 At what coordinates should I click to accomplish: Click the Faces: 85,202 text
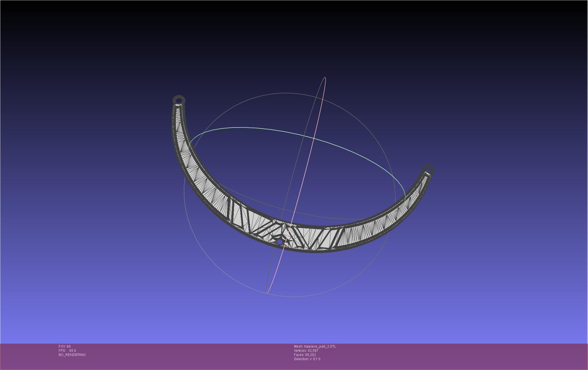point(305,355)
